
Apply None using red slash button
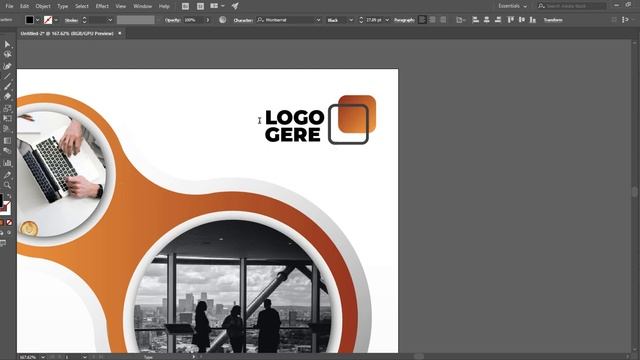(9, 222)
